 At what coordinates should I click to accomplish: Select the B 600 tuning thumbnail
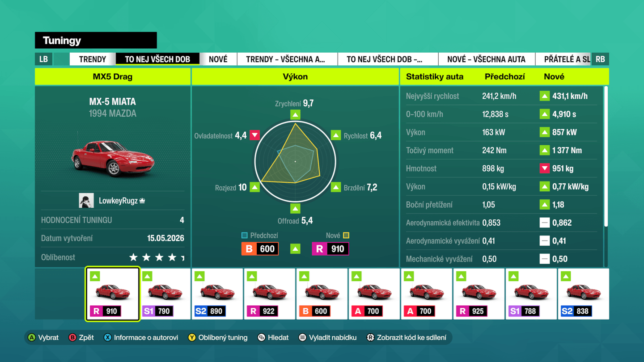point(322,294)
